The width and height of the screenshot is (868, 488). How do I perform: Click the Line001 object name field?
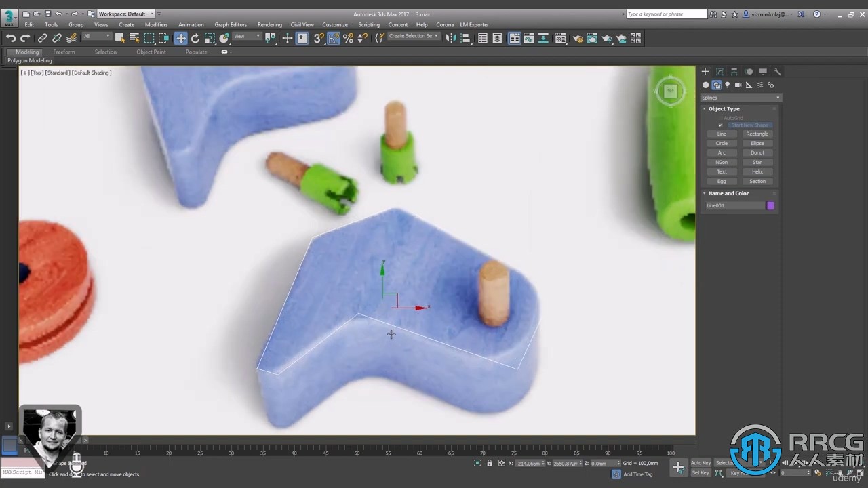click(x=734, y=205)
